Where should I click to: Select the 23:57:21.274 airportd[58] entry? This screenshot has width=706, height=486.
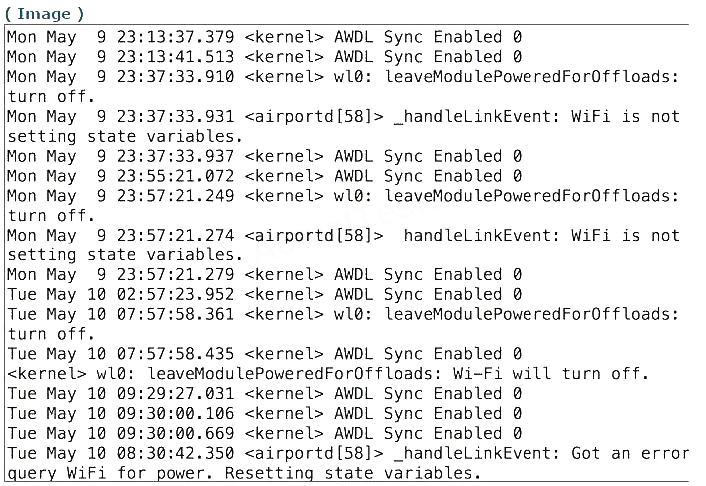343,235
